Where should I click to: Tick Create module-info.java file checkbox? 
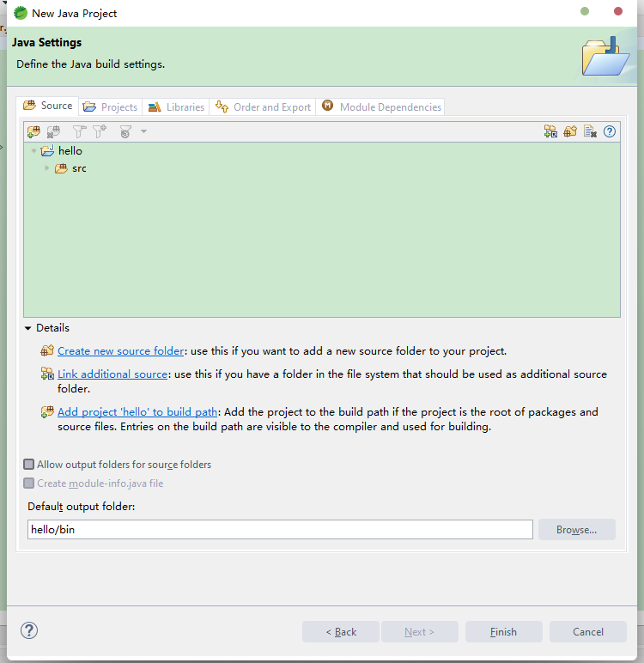28,484
